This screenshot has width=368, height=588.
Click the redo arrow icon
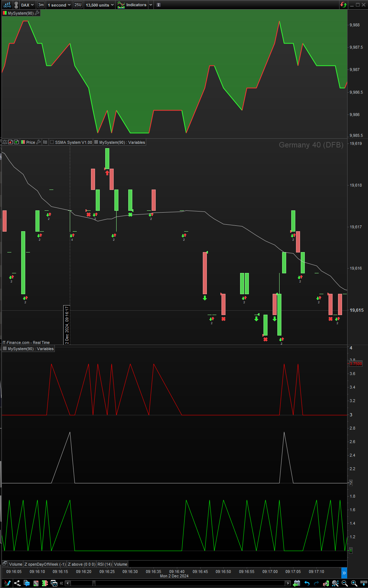tap(316, 583)
